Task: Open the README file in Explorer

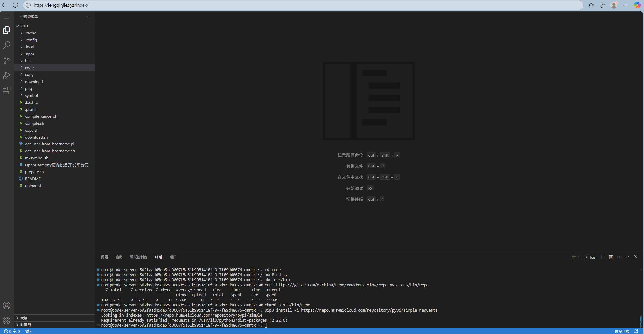Action: pos(33,178)
